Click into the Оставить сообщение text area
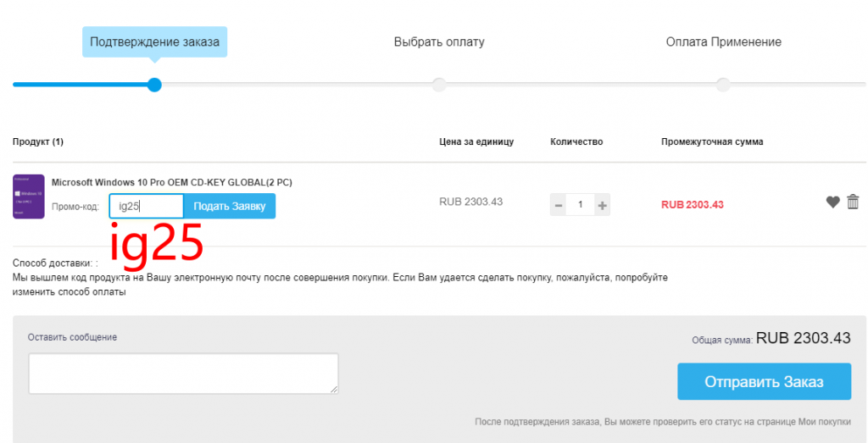This screenshot has height=443, width=868. tap(183, 374)
